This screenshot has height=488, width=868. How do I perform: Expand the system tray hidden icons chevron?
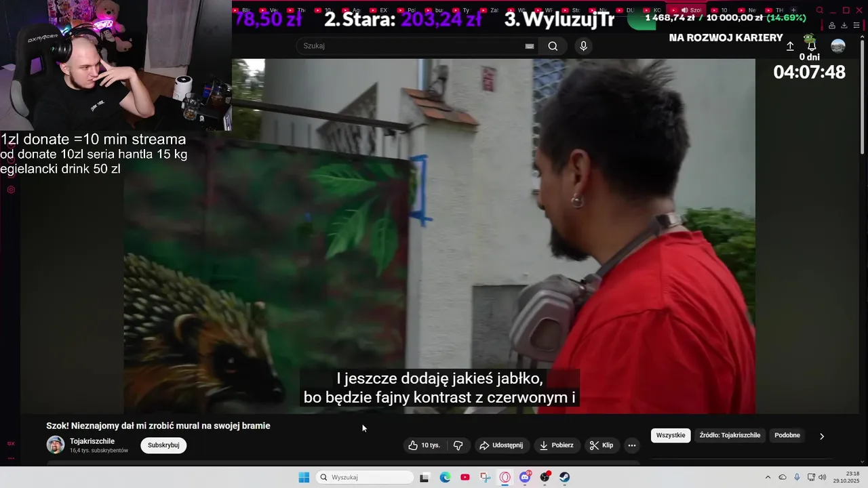[768, 477]
